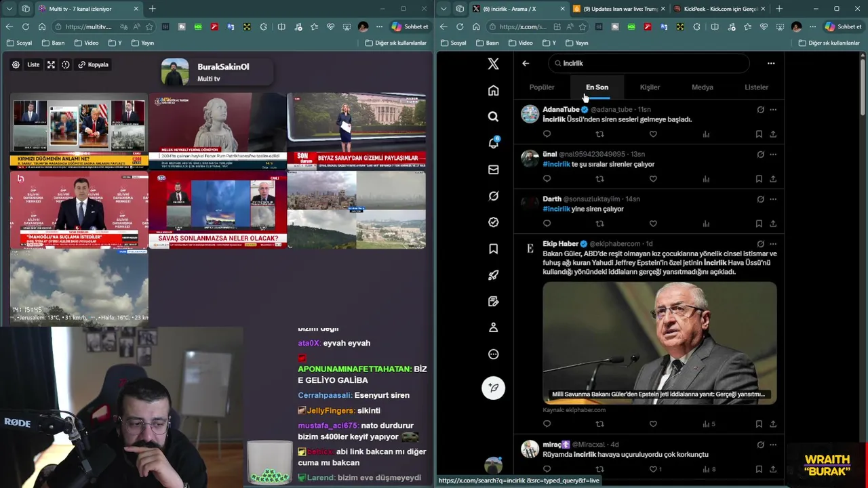Share the Ekip Haber post
This screenshot has width=868, height=488.
click(x=773, y=424)
